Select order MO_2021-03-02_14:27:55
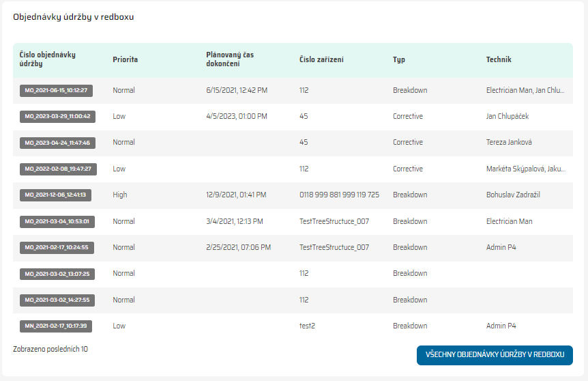 [57, 300]
